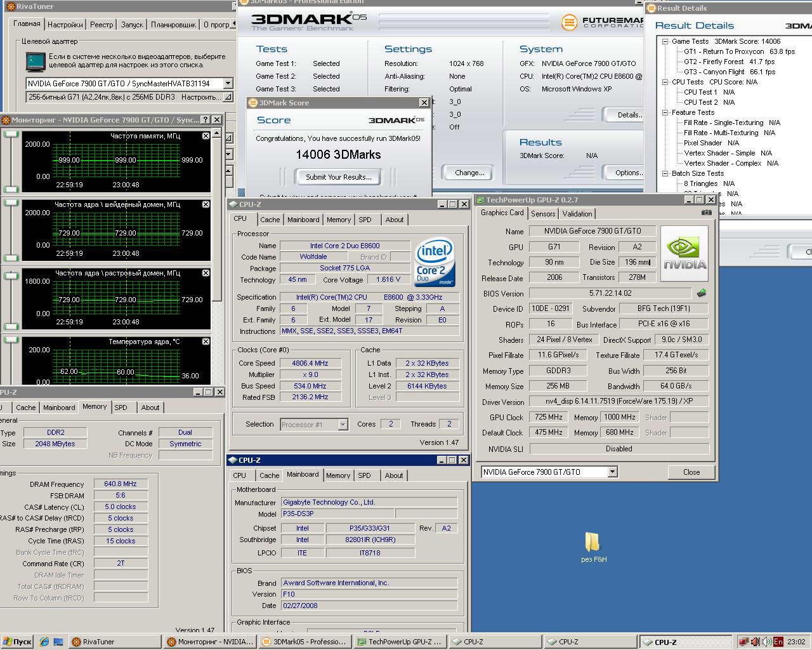Image resolution: width=812 pixels, height=650 pixels.
Task: Click the GPU-Z screenshot camera icon
Action: [x=706, y=213]
